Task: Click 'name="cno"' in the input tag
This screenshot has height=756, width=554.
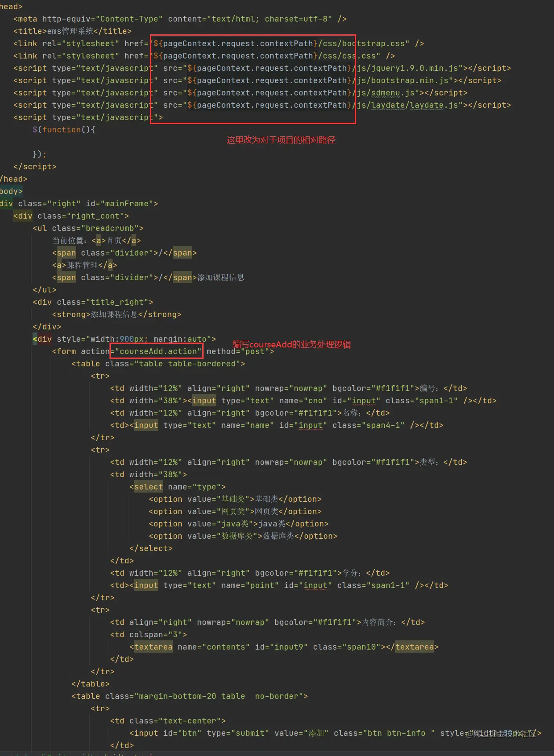Action: coord(303,401)
